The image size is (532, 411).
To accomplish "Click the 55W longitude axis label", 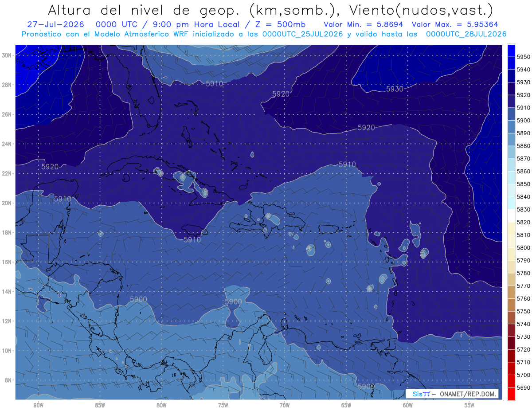I will pos(469,405).
